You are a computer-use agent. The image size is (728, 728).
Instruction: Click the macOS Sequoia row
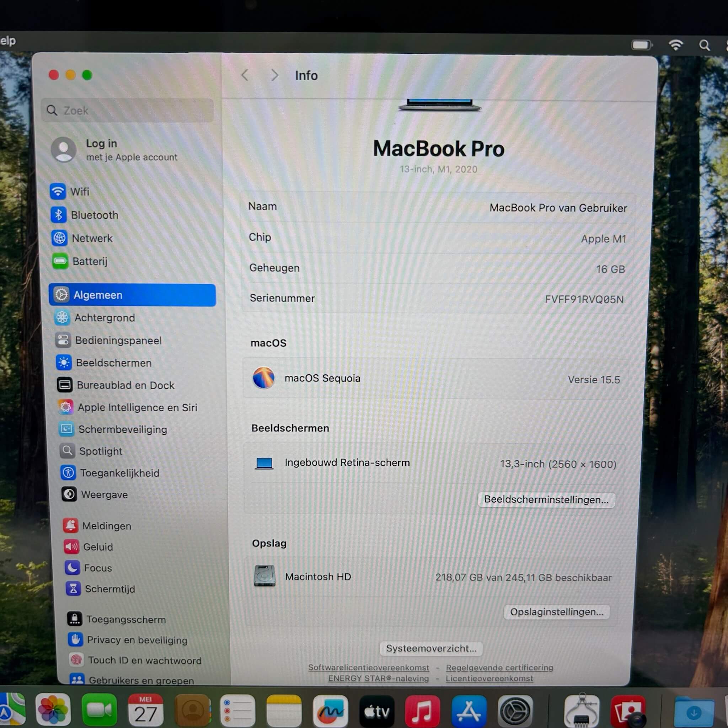(435, 378)
